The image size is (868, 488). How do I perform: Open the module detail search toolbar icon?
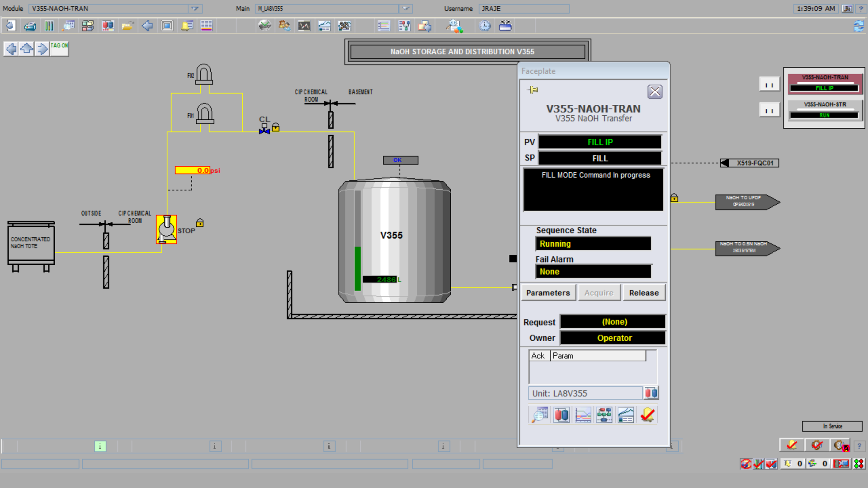pyautogui.click(x=68, y=26)
